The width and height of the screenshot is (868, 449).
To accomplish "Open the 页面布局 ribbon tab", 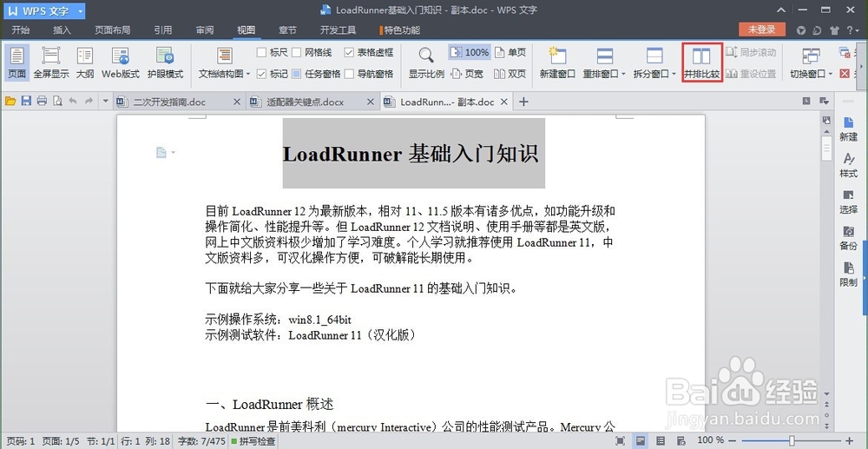I will tap(112, 30).
